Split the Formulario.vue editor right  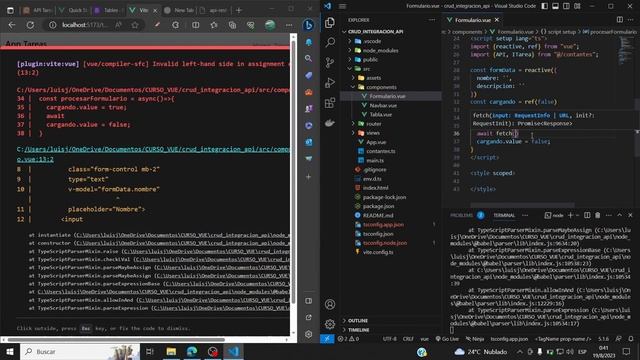(620, 20)
